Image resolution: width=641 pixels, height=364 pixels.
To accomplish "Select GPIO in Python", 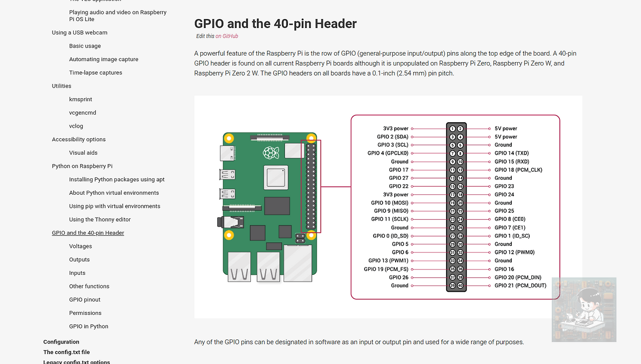I will 89,326.
